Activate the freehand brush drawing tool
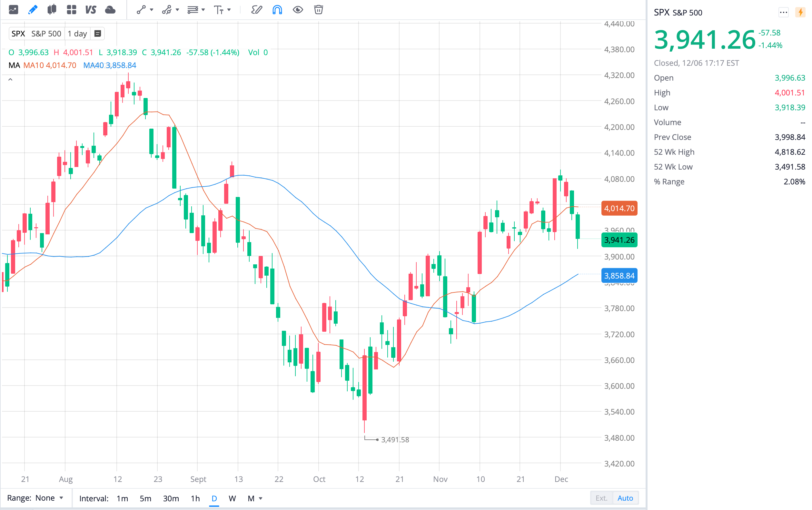Image resolution: width=812 pixels, height=510 pixels. (x=256, y=10)
